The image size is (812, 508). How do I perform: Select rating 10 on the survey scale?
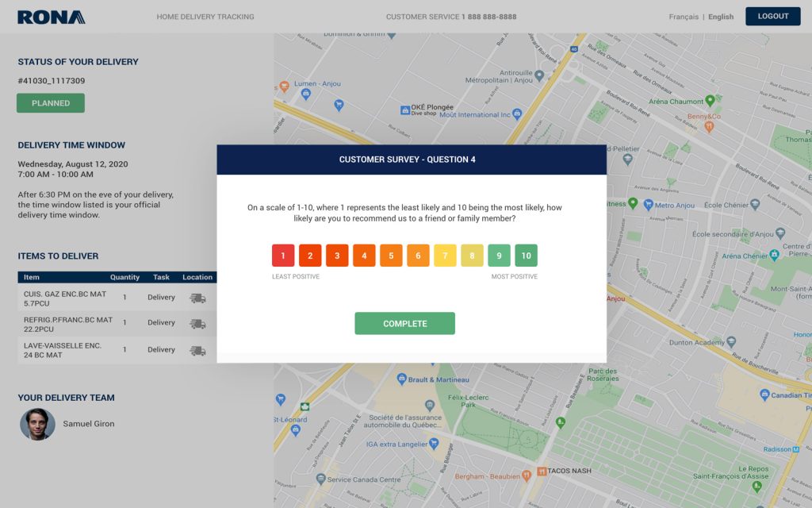coord(526,256)
